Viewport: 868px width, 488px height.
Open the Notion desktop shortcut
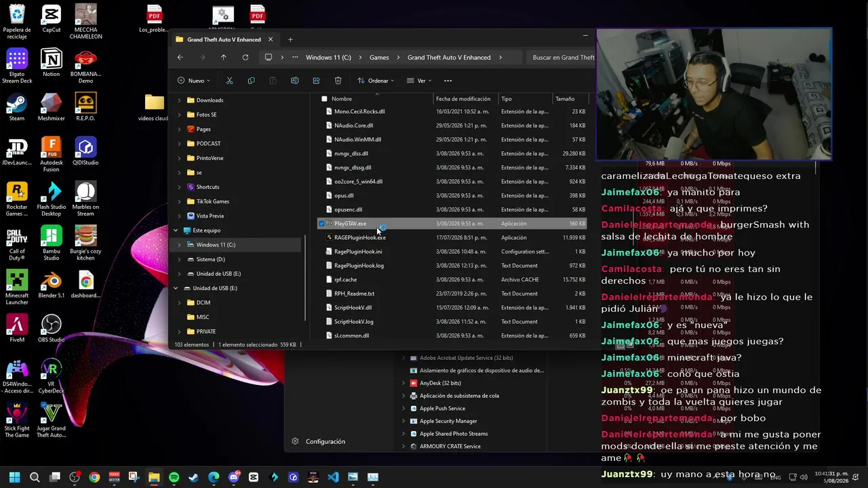pos(51,63)
